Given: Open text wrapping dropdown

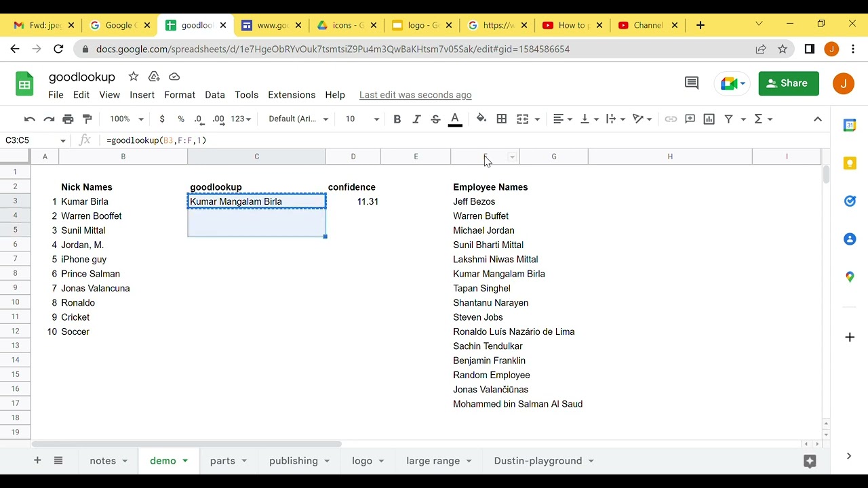Looking at the screenshot, I should pos(616,119).
